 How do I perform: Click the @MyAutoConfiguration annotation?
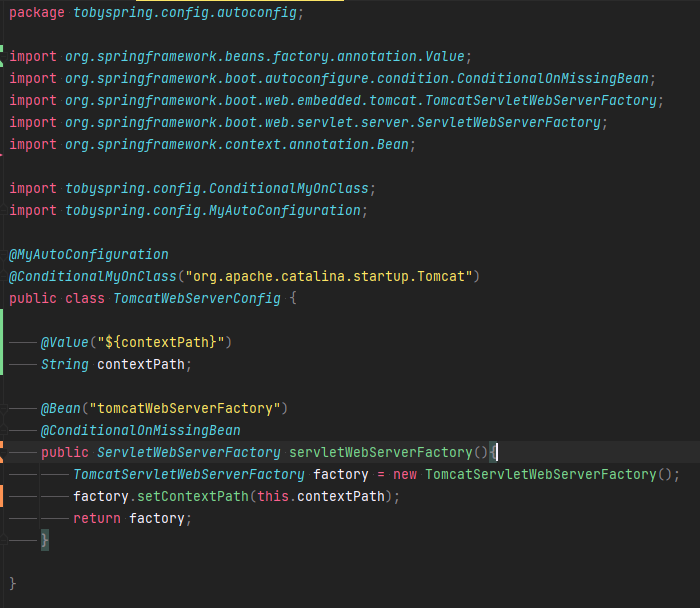(x=89, y=254)
